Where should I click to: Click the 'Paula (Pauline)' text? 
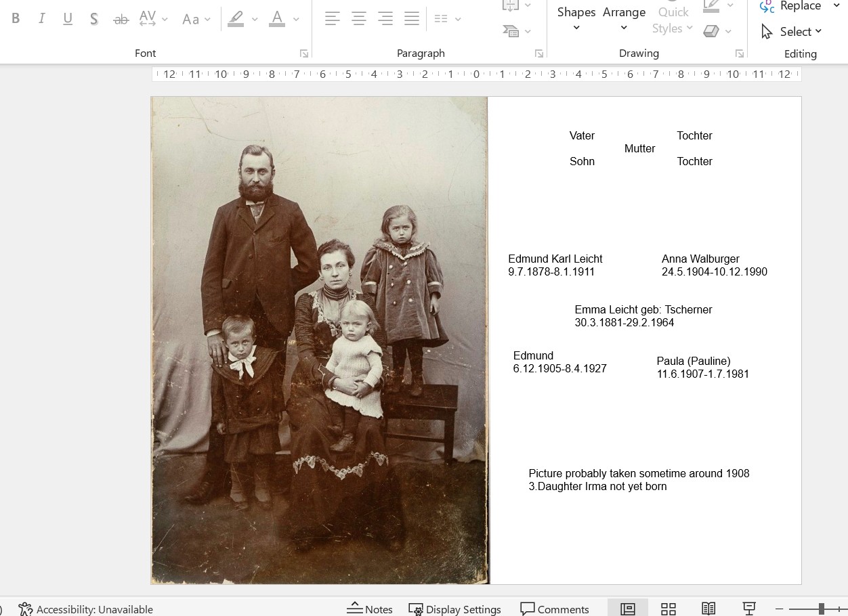tap(694, 361)
